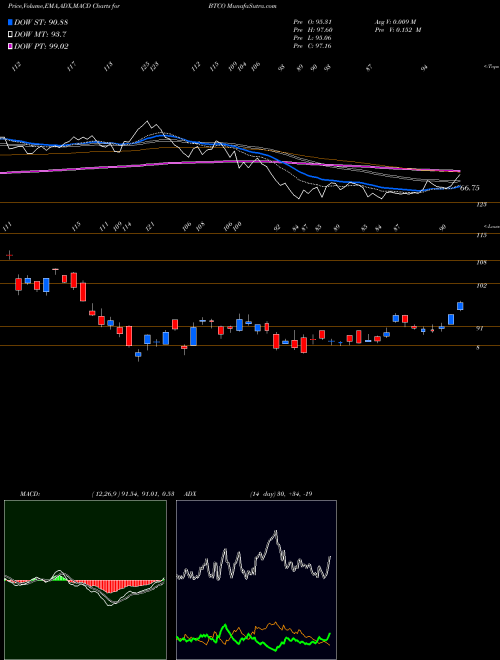Viewport: 500px width, 660px height.
Task: Click the '66.75' value on the EMA chart
Action: point(470,188)
